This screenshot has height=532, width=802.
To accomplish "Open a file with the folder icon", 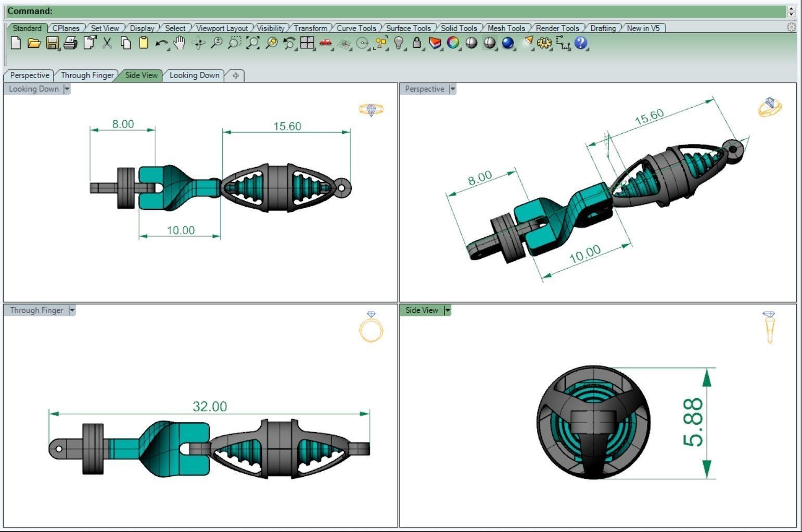I will pos(34,43).
